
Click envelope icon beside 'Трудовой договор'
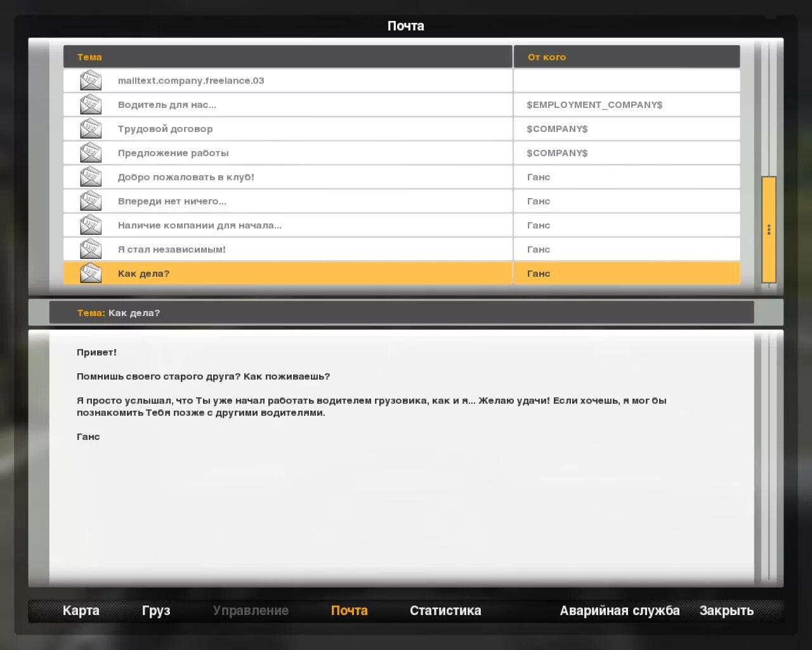coord(91,129)
